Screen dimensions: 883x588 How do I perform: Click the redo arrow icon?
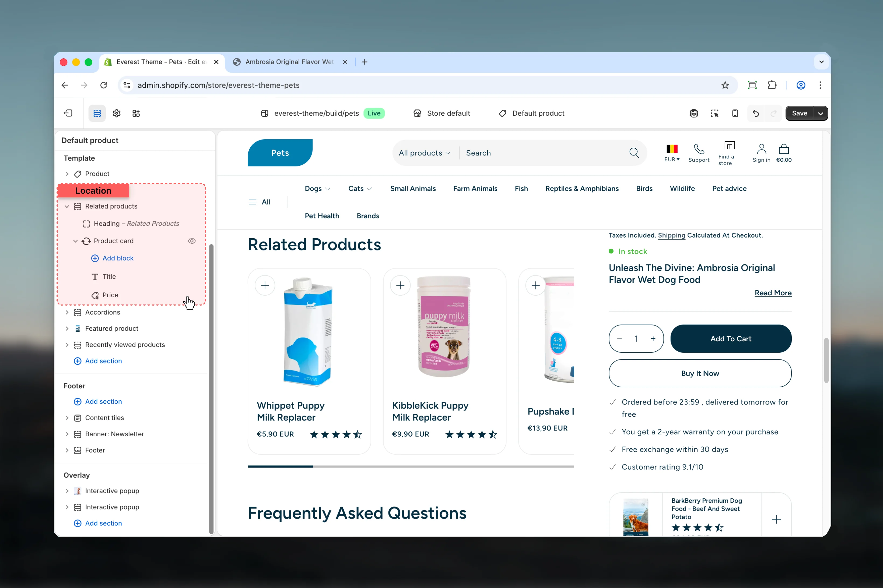coord(774,113)
